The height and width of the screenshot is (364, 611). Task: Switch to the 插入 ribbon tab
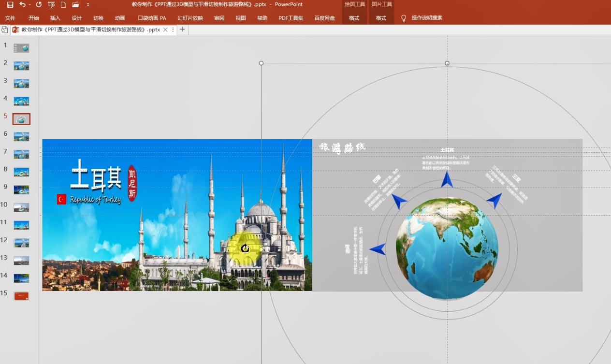[56, 18]
